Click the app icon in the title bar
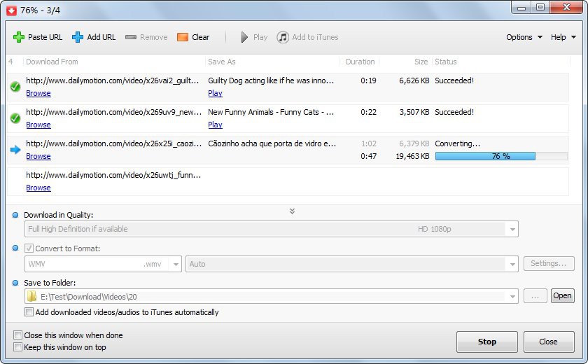Screen dimensions: 588x364 point(11,10)
